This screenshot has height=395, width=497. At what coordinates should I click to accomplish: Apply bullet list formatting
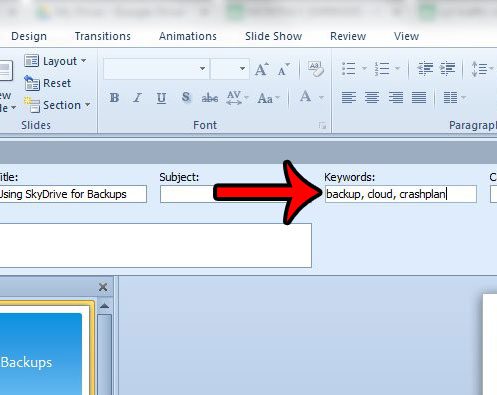pyautogui.click(x=348, y=69)
